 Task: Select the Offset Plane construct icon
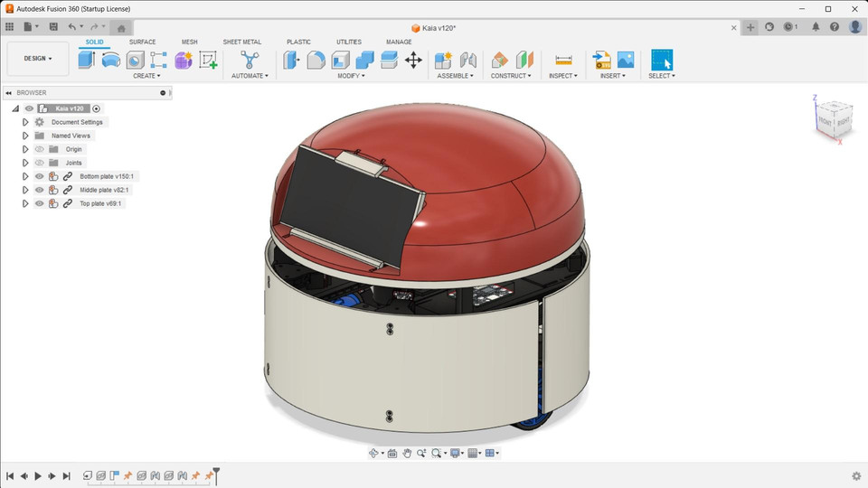point(499,60)
